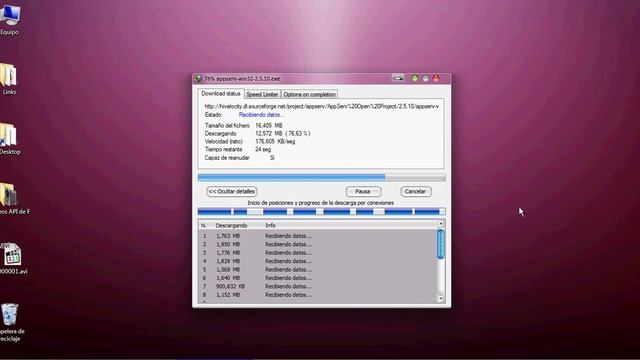Click the main download progress bar
Viewport: 640px width, 360px height.
(322, 178)
